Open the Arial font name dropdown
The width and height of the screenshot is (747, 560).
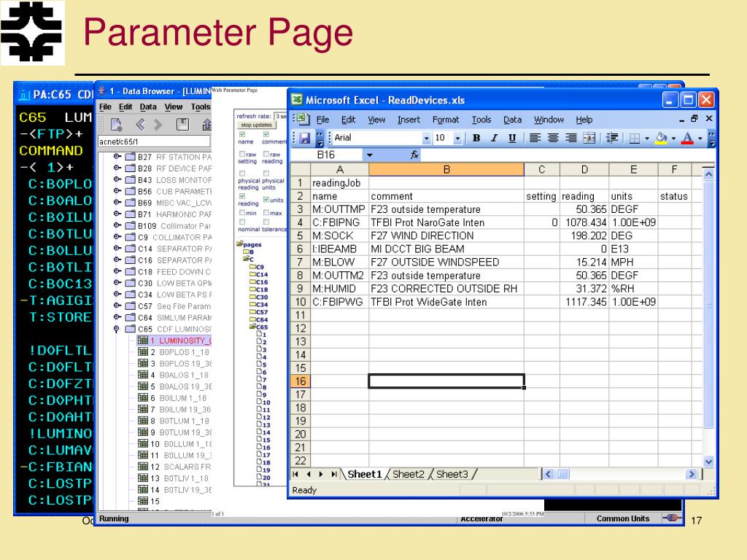pos(426,138)
